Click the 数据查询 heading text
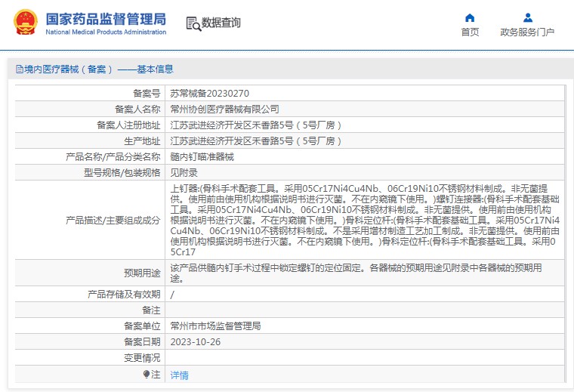 click(221, 23)
